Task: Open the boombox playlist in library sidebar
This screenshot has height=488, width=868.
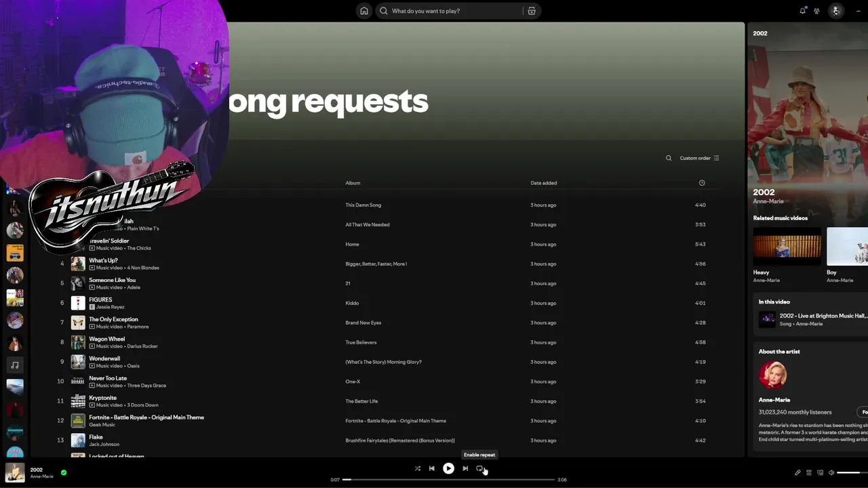Action: [x=15, y=253]
